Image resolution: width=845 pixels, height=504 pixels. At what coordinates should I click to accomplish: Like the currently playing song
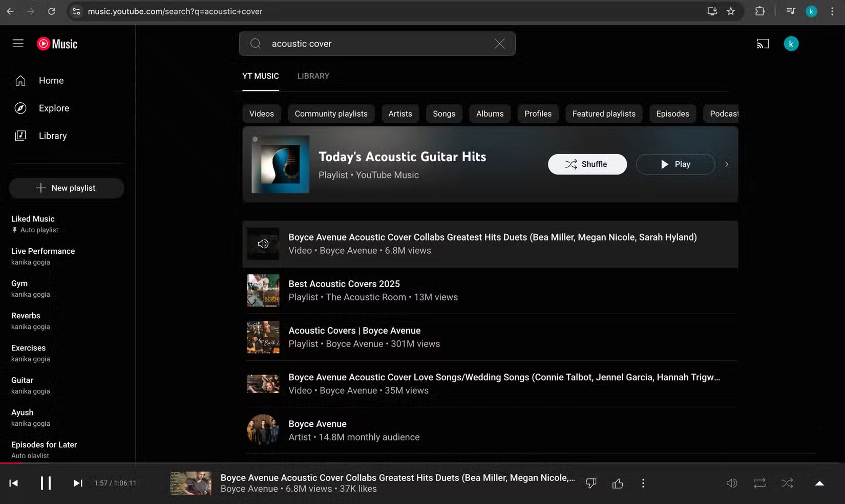(618, 483)
